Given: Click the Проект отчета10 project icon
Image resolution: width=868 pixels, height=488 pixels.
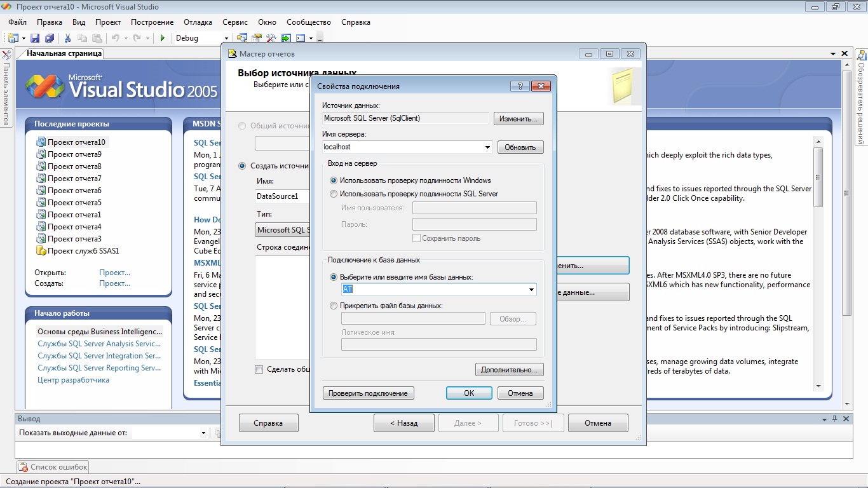Looking at the screenshot, I should [x=41, y=142].
